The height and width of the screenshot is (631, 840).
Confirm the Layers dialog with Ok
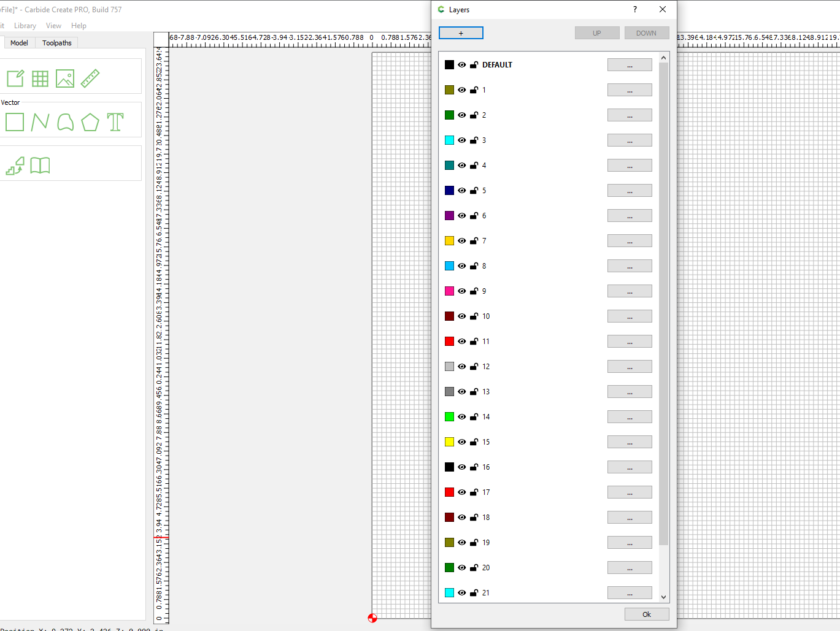(647, 614)
